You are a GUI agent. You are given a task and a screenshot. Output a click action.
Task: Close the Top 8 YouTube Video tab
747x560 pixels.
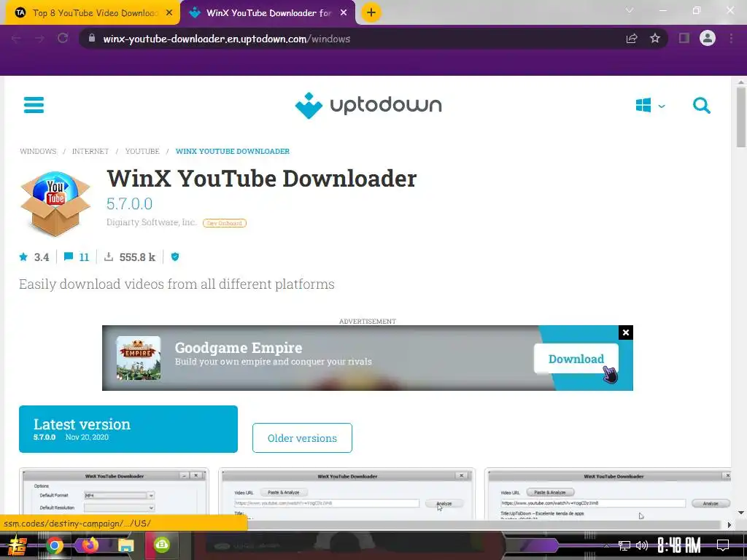click(x=169, y=13)
